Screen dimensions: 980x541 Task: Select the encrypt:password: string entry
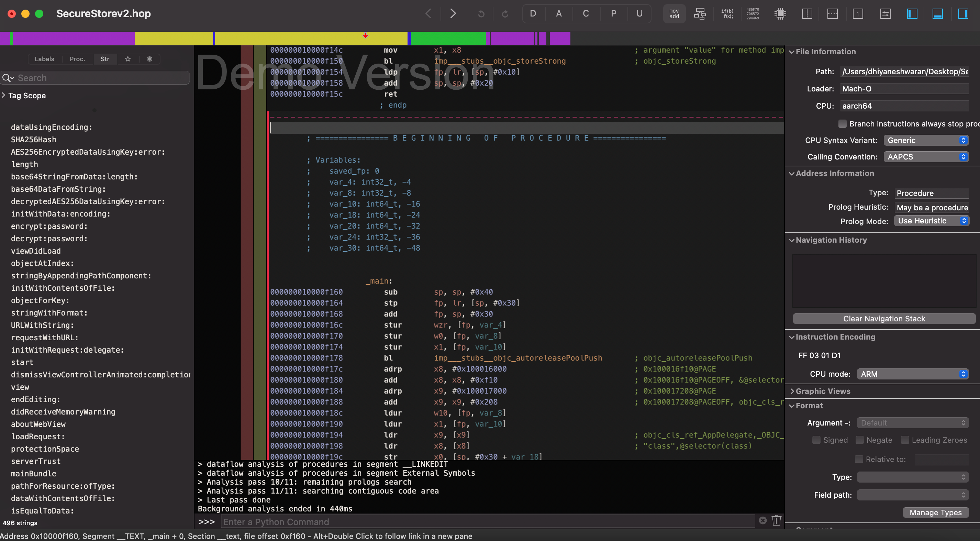(49, 227)
